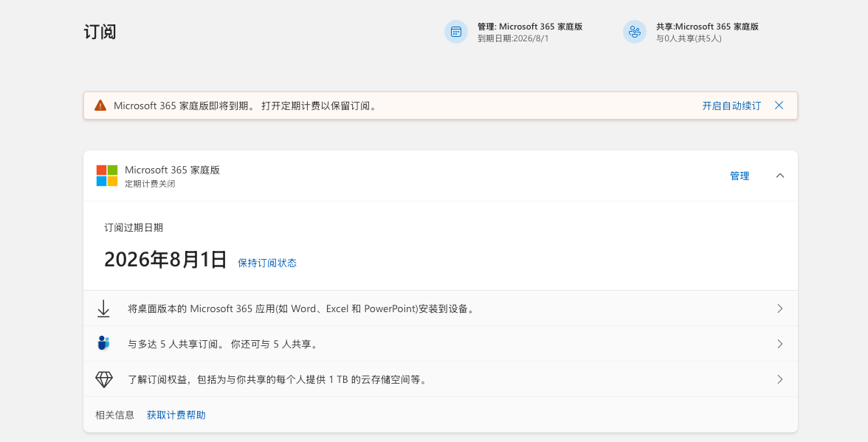This screenshot has height=442, width=868.
Task: Open the share with 5 people row chevron
Action: pyautogui.click(x=780, y=344)
